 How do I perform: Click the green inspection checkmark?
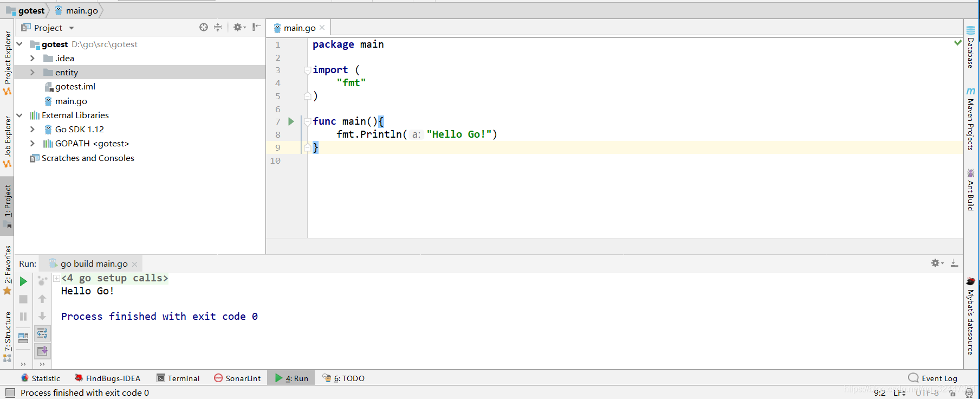(x=958, y=42)
